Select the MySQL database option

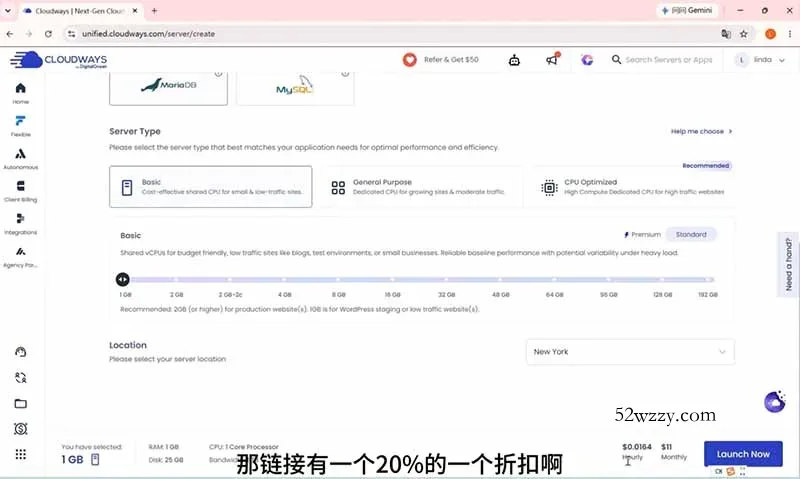pos(295,88)
